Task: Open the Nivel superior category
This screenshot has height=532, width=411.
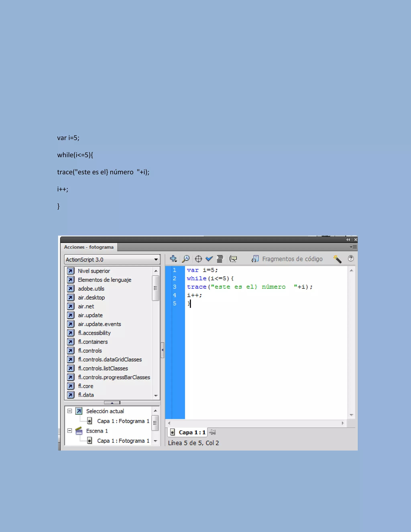Action: [x=94, y=271]
